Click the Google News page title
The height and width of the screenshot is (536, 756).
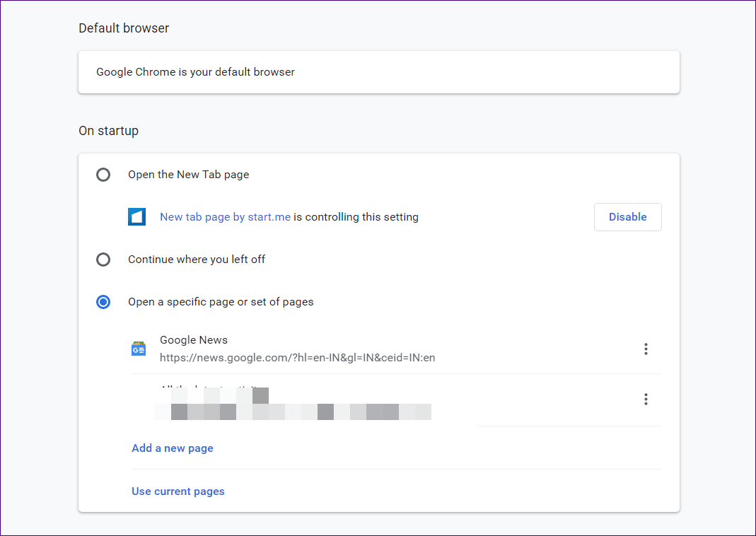194,340
